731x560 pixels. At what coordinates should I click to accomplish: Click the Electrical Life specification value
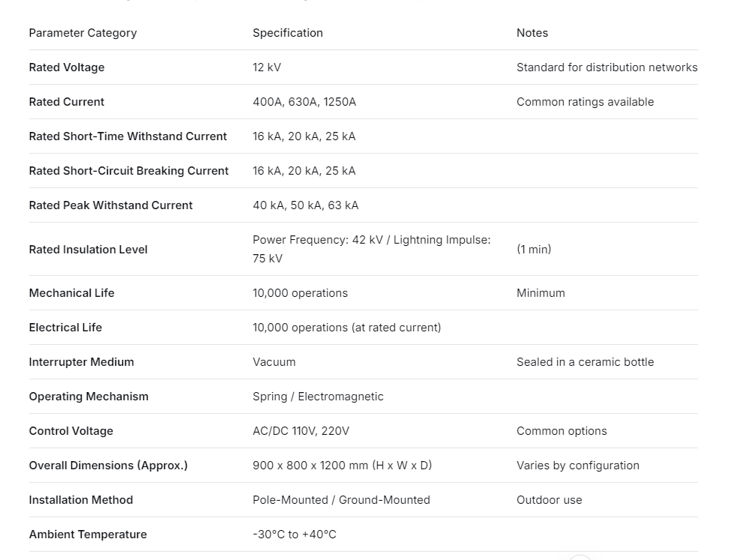coord(346,328)
